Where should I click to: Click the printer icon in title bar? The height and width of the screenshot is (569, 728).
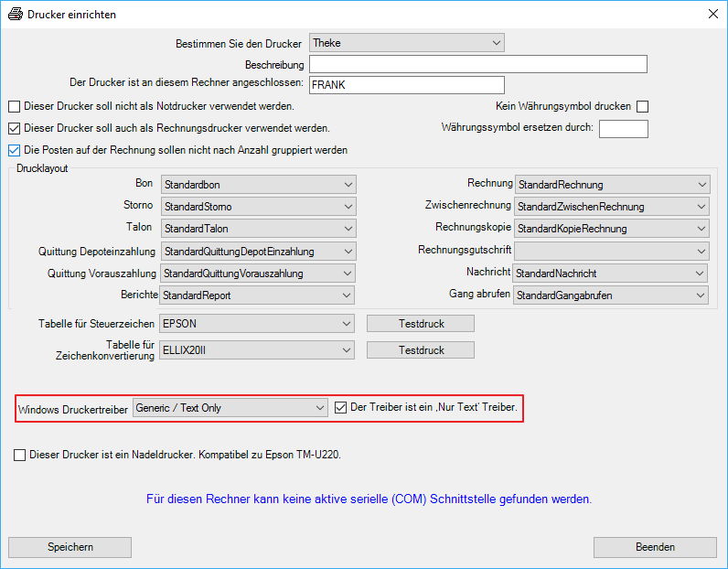tap(15, 15)
